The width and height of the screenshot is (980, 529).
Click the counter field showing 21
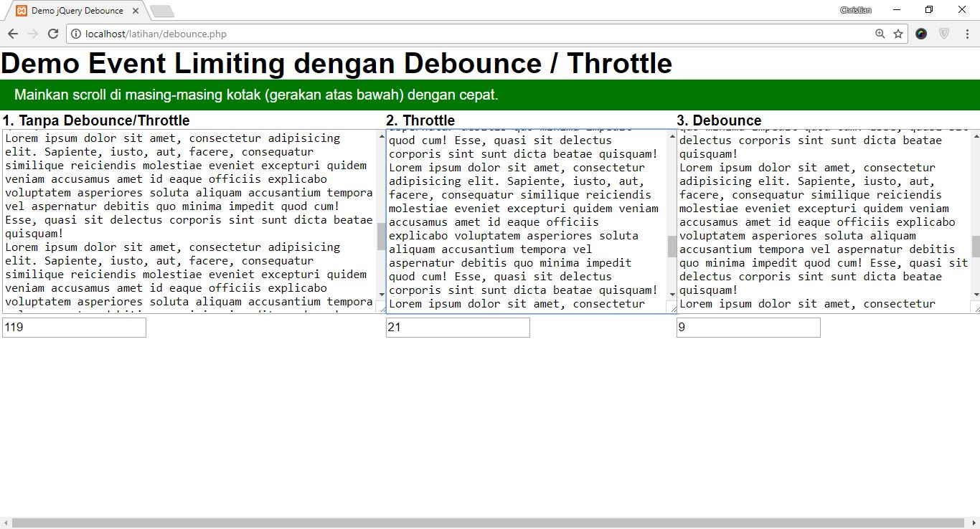[458, 328]
